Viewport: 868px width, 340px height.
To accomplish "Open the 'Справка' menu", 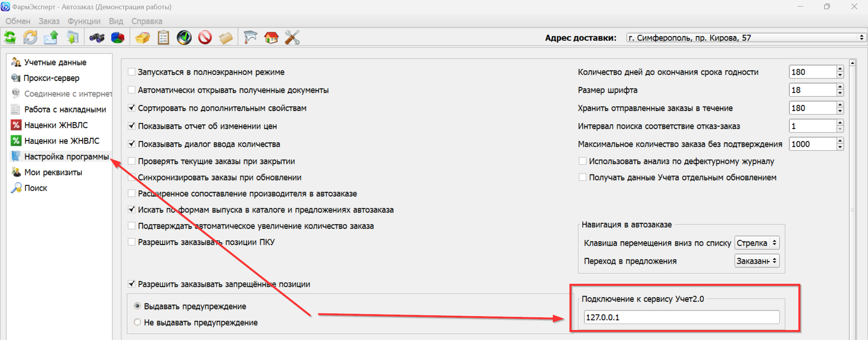I will 147,21.
